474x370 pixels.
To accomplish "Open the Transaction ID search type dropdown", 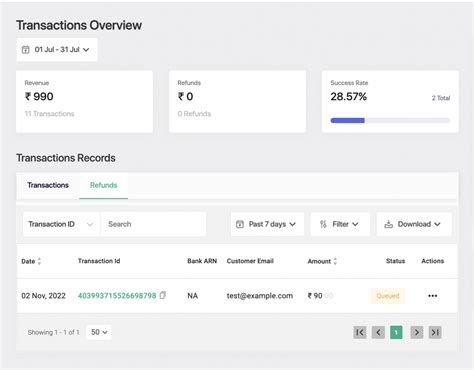I will [x=61, y=224].
